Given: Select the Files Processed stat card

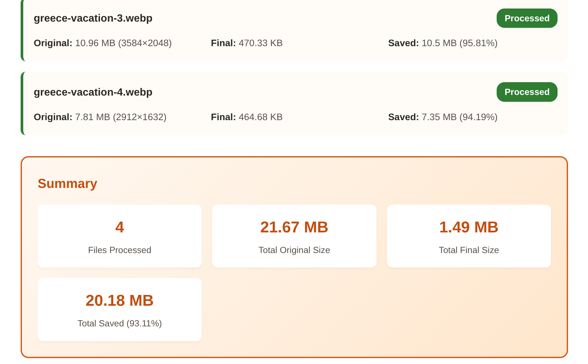Looking at the screenshot, I should click(x=119, y=236).
